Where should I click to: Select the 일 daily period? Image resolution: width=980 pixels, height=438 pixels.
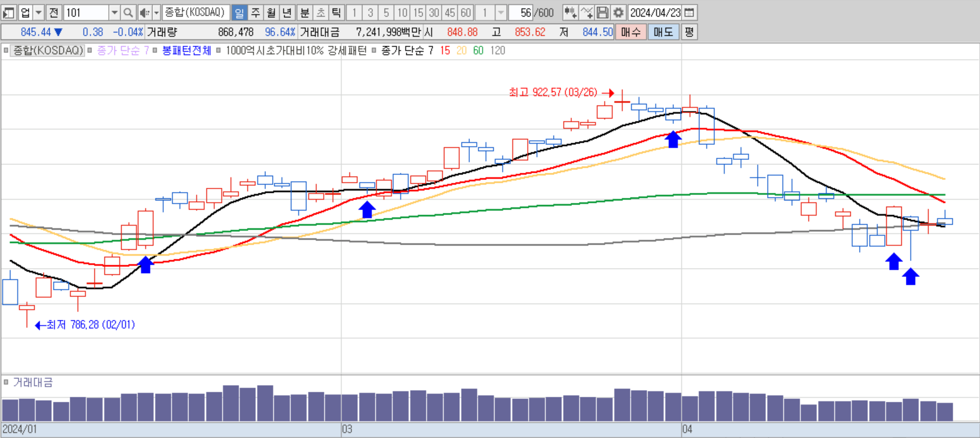[239, 12]
